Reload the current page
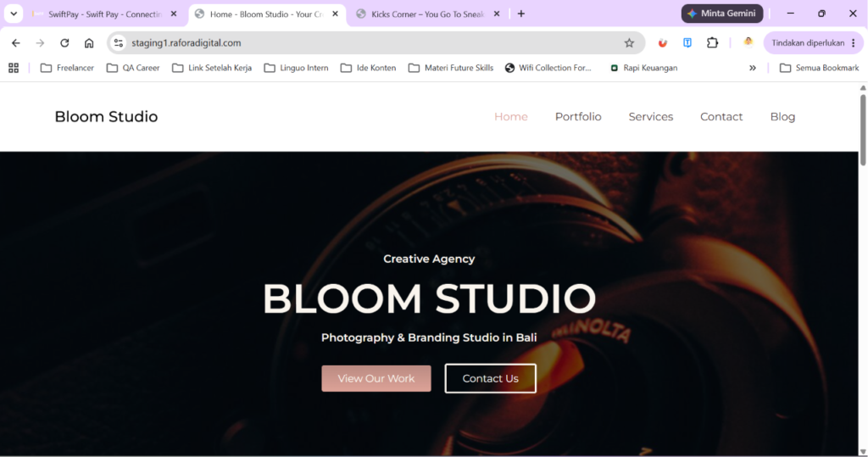This screenshot has height=457, width=868. [64, 42]
